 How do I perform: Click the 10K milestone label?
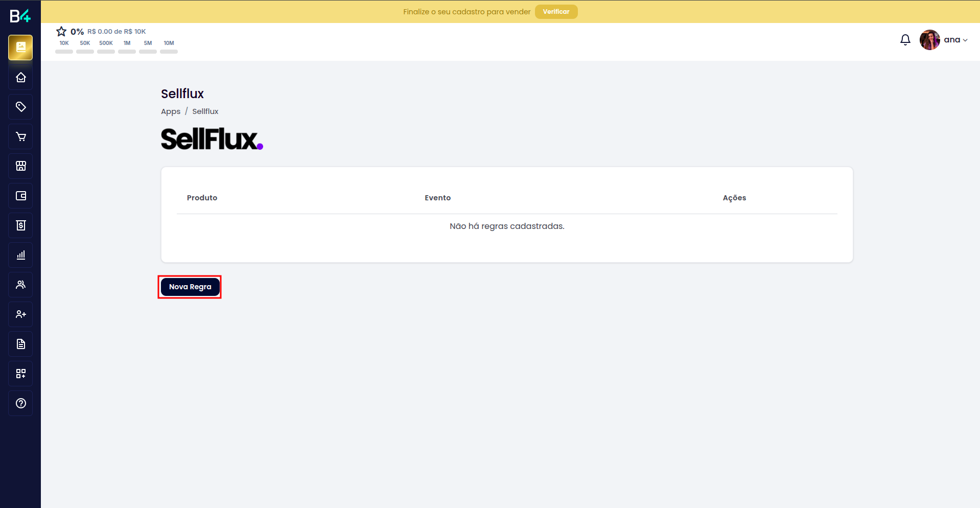[64, 43]
